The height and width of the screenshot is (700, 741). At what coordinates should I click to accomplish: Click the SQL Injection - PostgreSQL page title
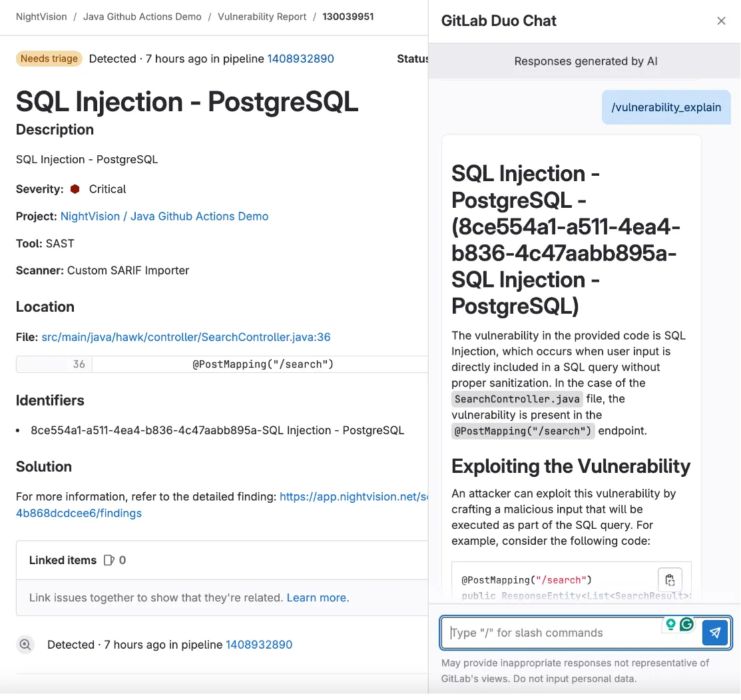point(187,101)
